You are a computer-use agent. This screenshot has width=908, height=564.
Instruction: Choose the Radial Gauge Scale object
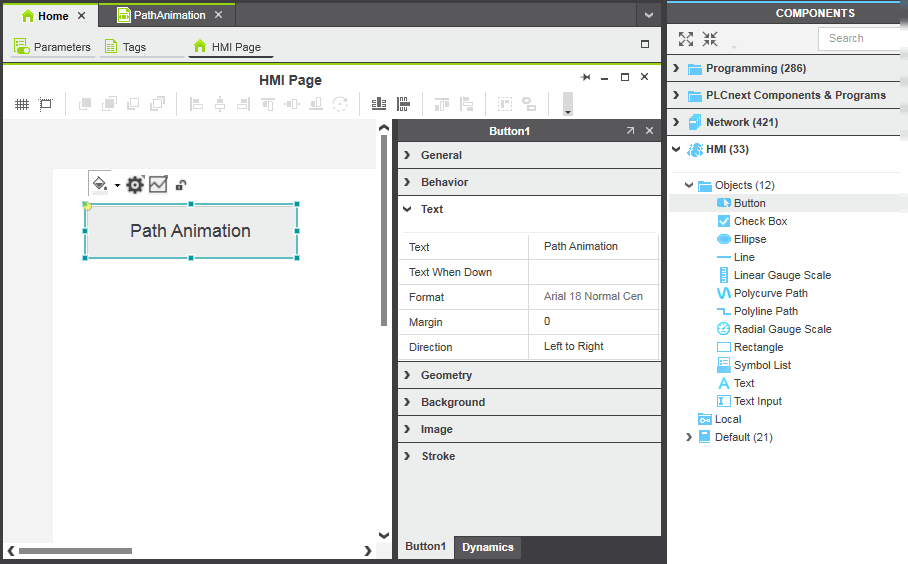pos(782,329)
